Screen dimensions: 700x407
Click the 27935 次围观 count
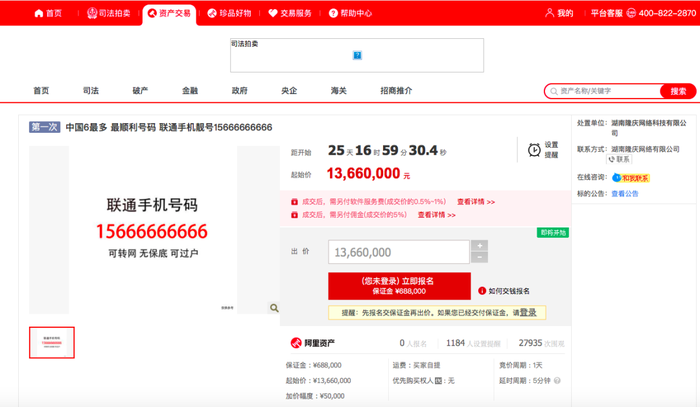tap(542, 343)
